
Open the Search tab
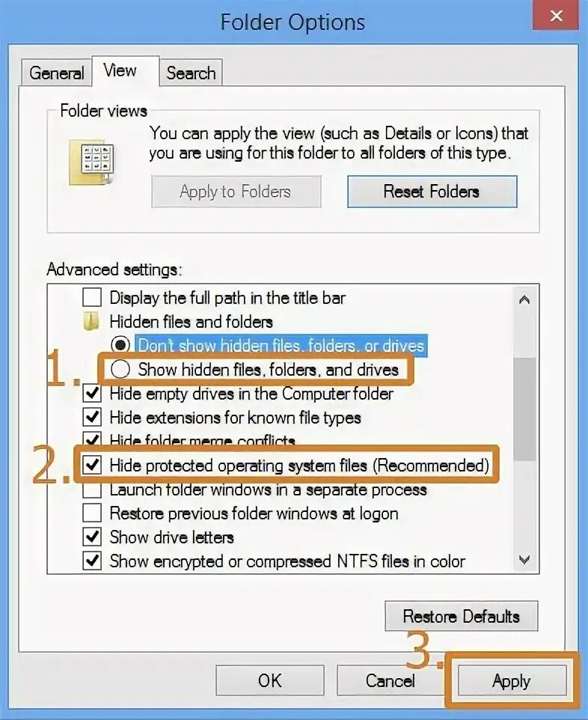(191, 73)
